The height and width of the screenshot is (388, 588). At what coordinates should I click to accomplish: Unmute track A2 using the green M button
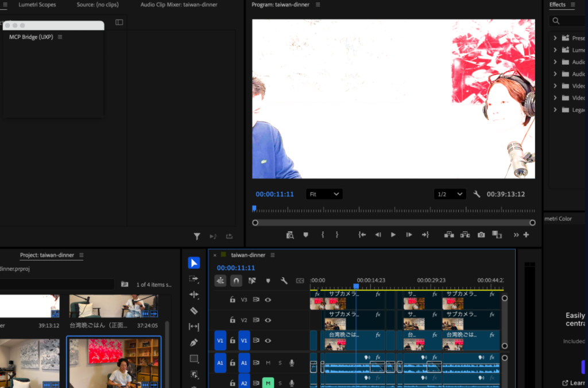tap(268, 383)
